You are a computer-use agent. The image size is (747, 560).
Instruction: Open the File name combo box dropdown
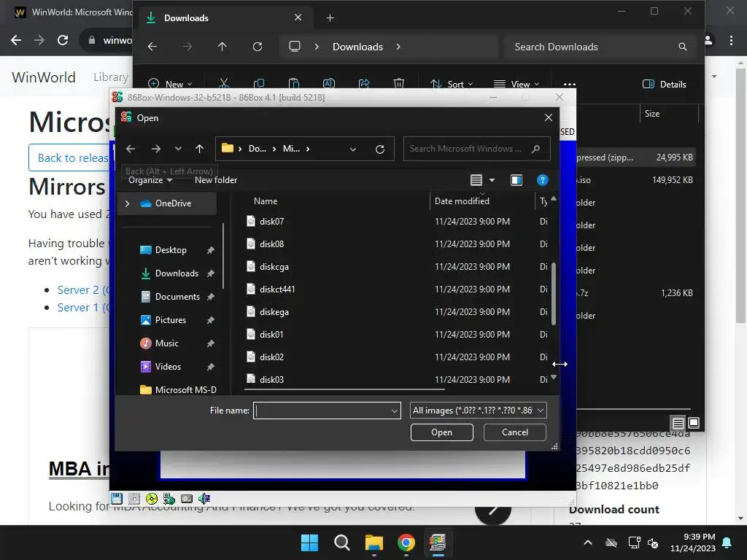[x=395, y=411]
